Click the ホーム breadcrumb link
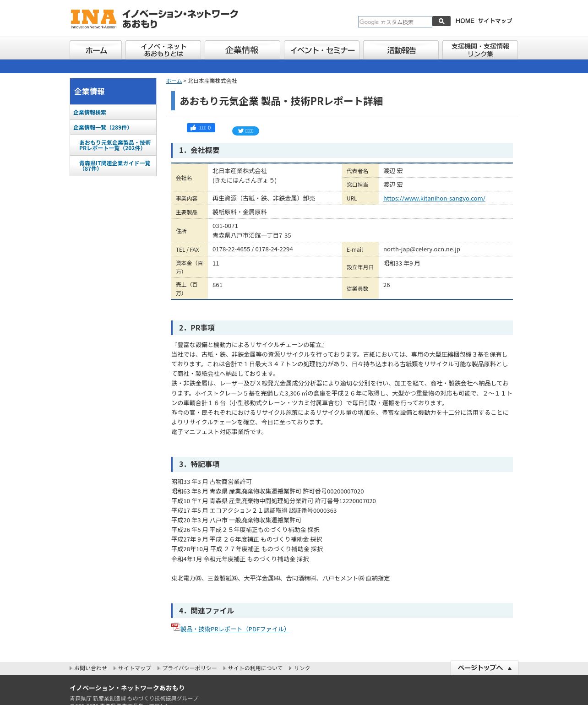 (x=174, y=81)
